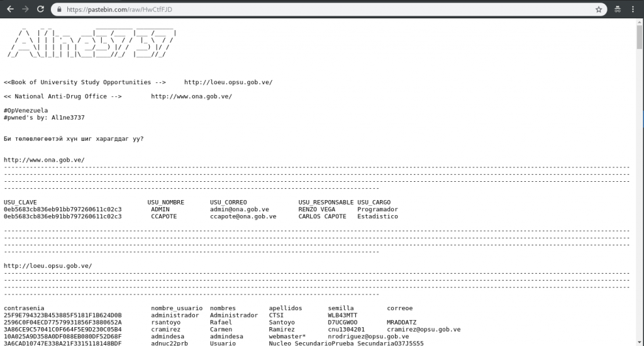Click the scrollbar up arrow
This screenshot has height=346, width=644.
pos(640,22)
